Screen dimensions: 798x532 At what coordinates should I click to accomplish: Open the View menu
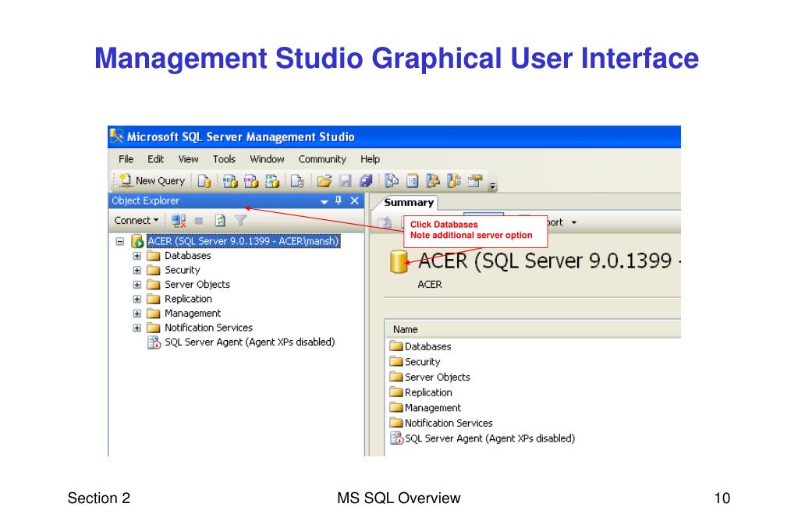(x=188, y=159)
